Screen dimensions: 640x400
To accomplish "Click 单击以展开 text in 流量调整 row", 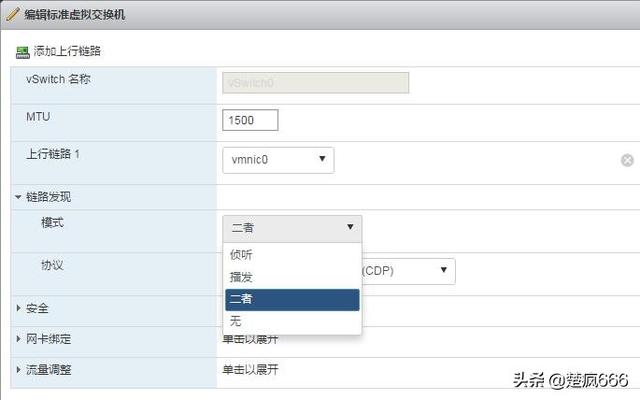I will coord(250,370).
